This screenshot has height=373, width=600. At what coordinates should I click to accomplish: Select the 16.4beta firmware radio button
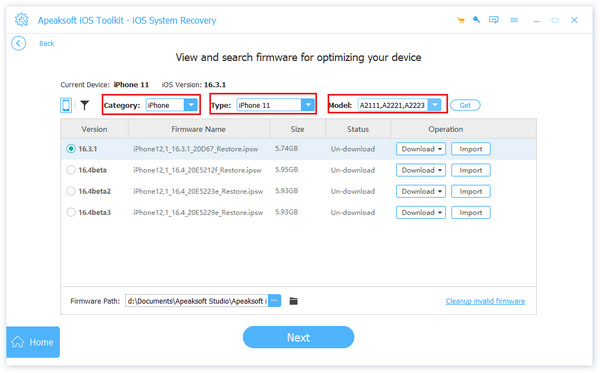71,170
